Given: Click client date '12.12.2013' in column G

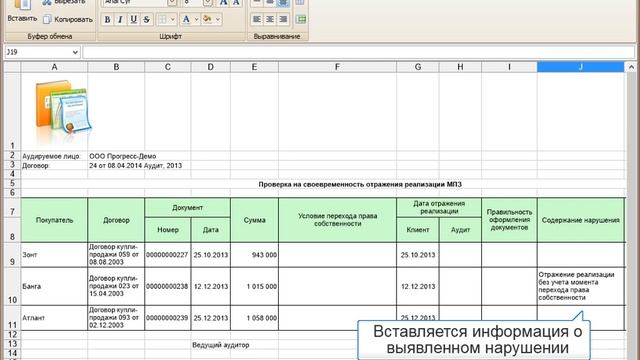Looking at the screenshot, I should click(x=418, y=287).
